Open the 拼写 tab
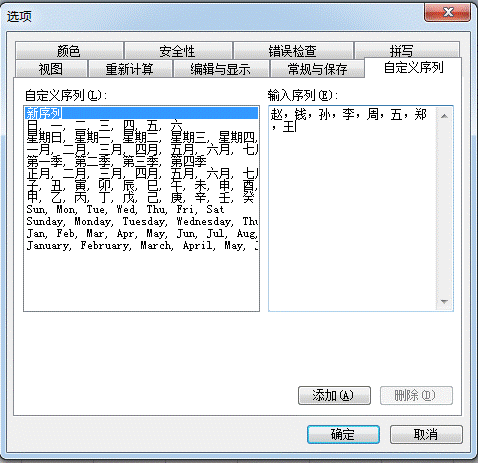The image size is (478, 463). click(x=407, y=51)
